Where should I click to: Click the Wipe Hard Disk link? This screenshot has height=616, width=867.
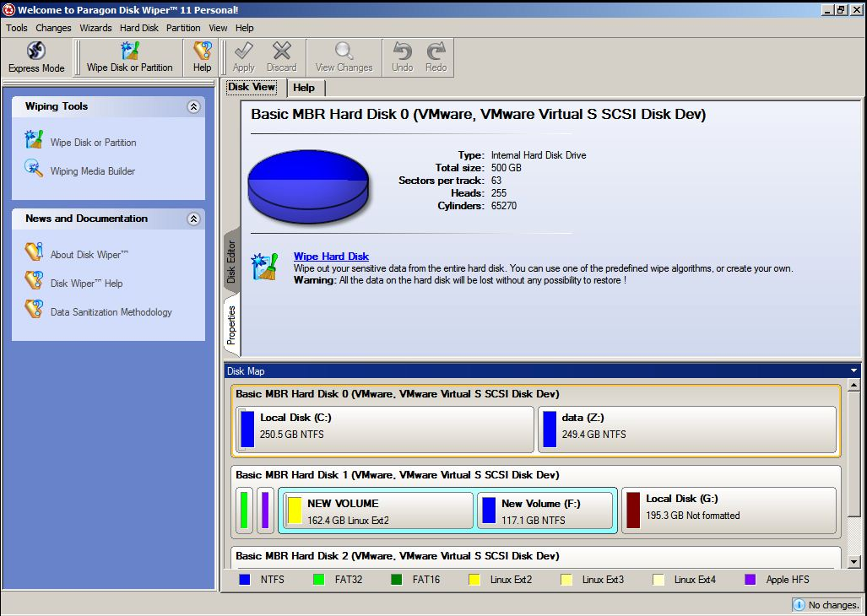331,257
